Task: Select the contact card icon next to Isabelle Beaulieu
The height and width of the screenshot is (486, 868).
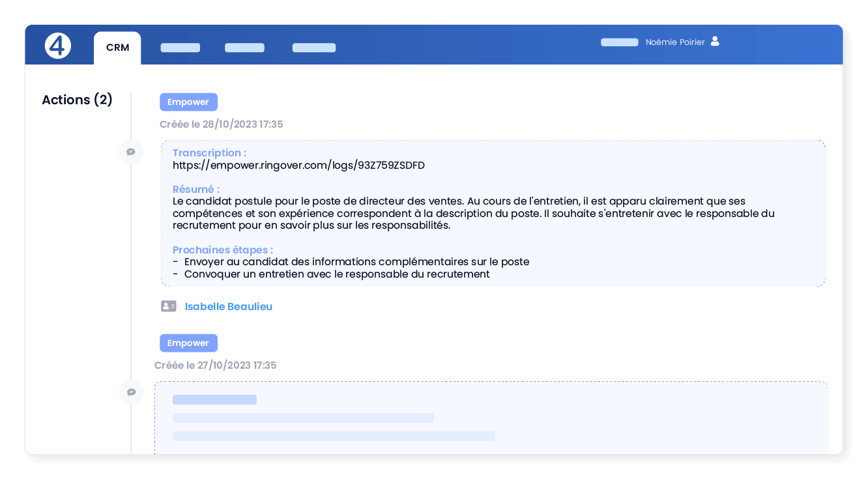Action: click(x=168, y=306)
